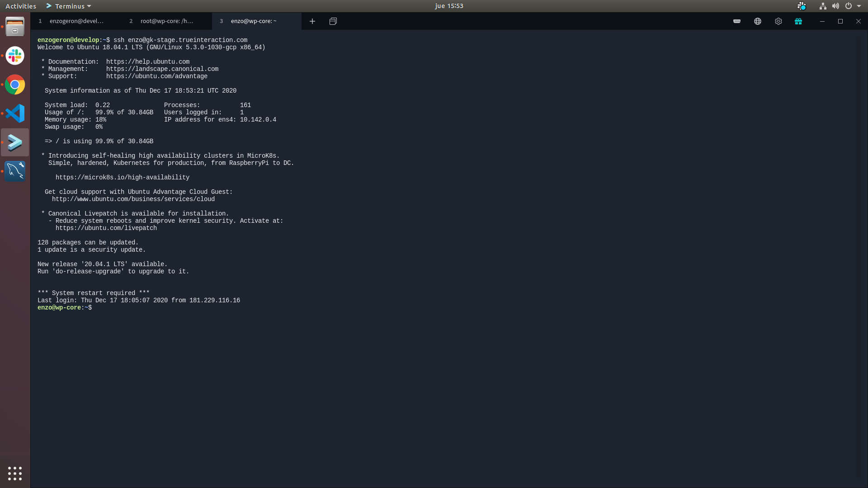Select the enzo@wp-core tab
The height and width of the screenshot is (488, 868).
pos(254,21)
